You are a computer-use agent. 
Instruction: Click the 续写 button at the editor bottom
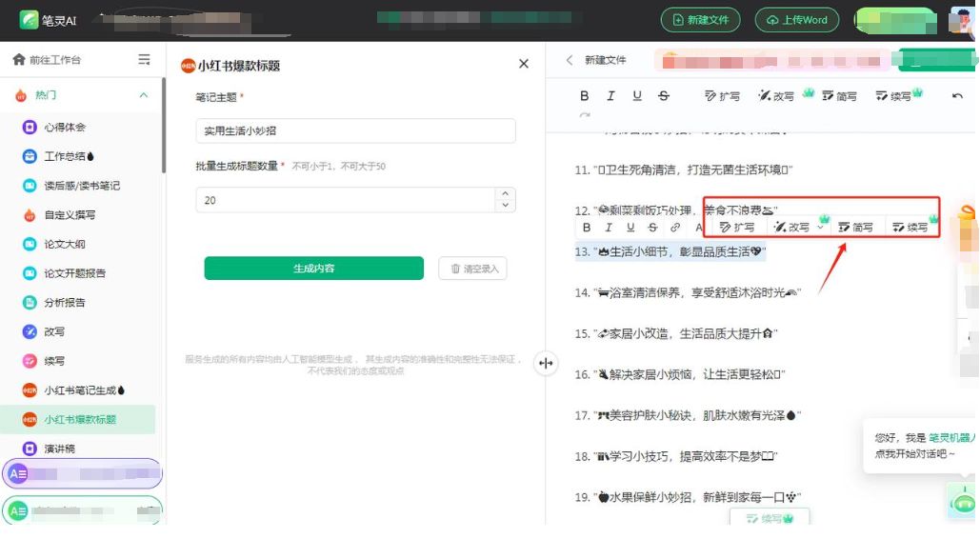770,518
